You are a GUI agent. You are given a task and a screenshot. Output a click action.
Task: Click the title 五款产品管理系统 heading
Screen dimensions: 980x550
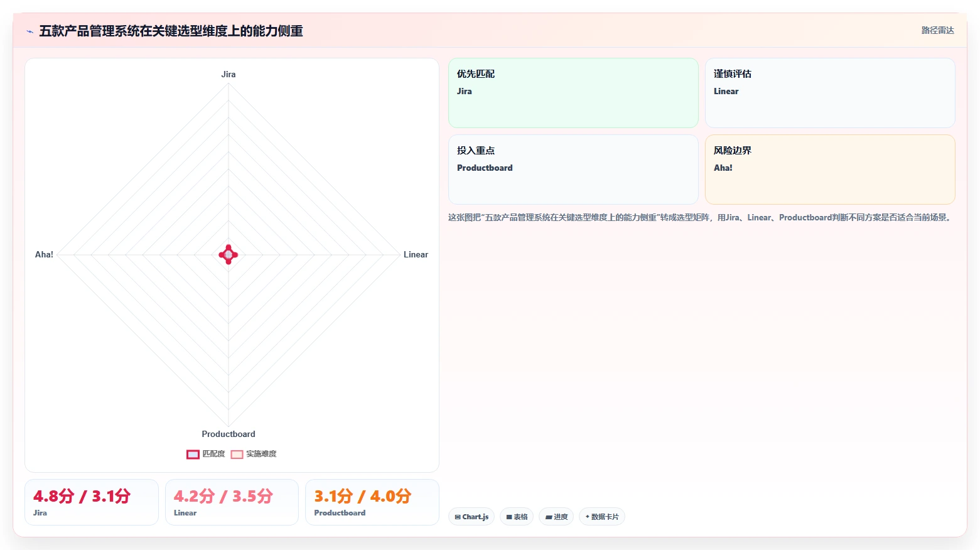(x=171, y=31)
